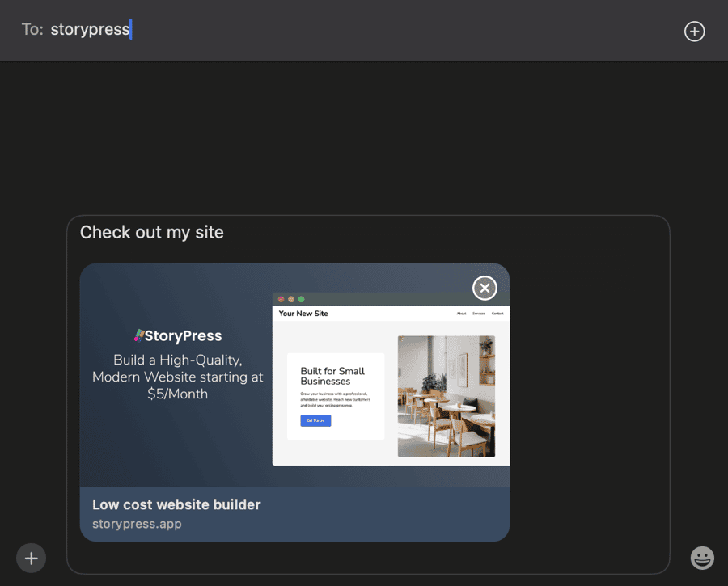Screen dimensions: 728x586
Task: Click the cafe interior photo
Action: point(447,396)
